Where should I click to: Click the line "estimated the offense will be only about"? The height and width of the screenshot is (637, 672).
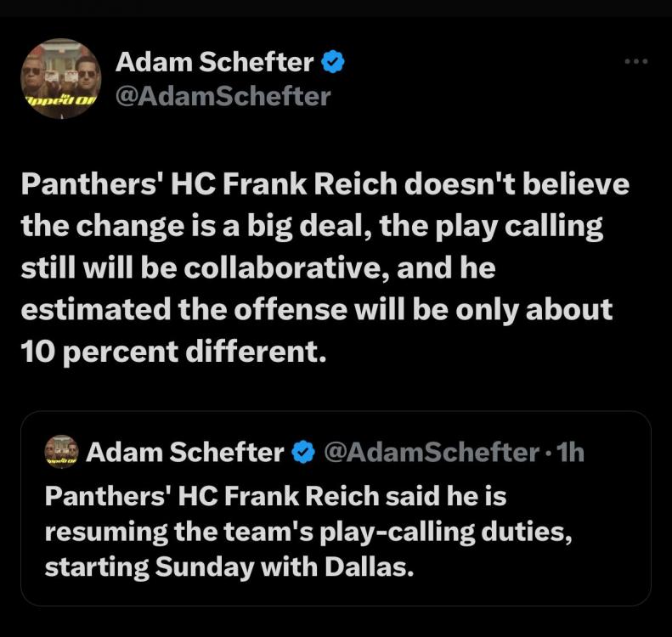coord(316,309)
